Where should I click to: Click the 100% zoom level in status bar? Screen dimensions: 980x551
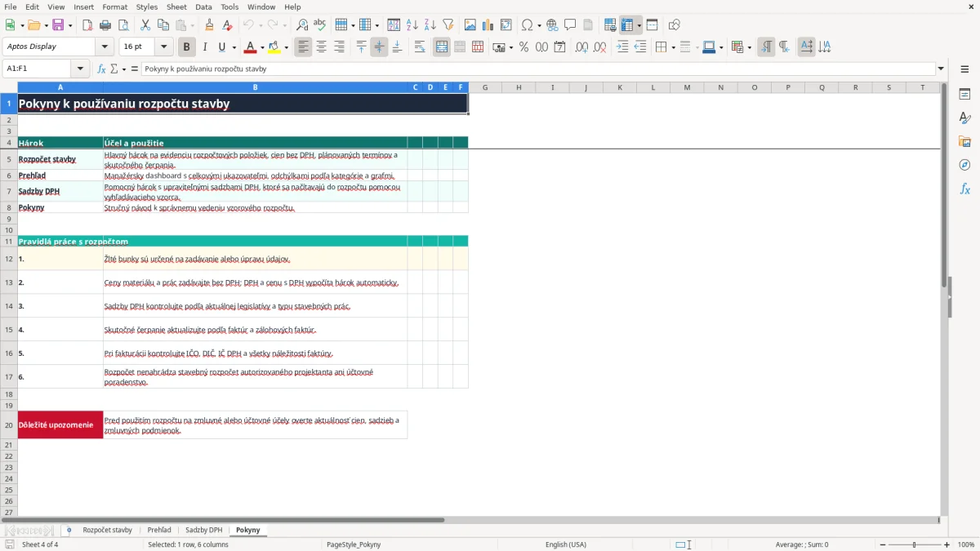[966, 544]
